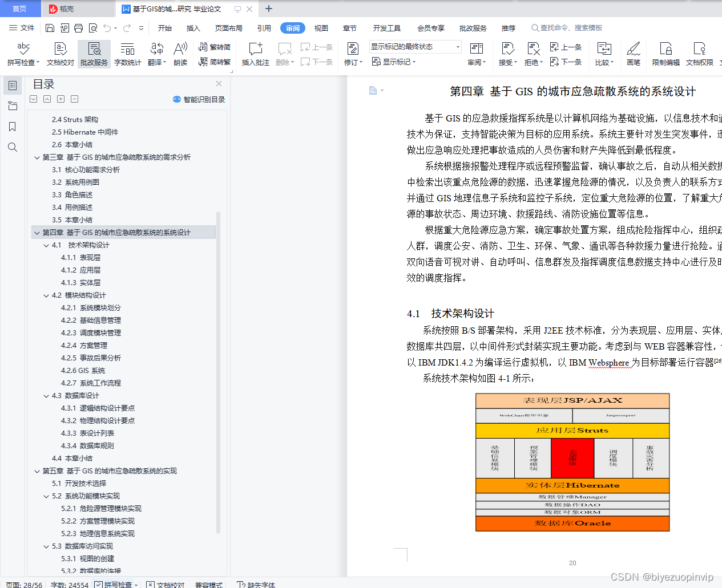The height and width of the screenshot is (588, 722).
Task: Click the architecture diagram image
Action: [x=572, y=463]
